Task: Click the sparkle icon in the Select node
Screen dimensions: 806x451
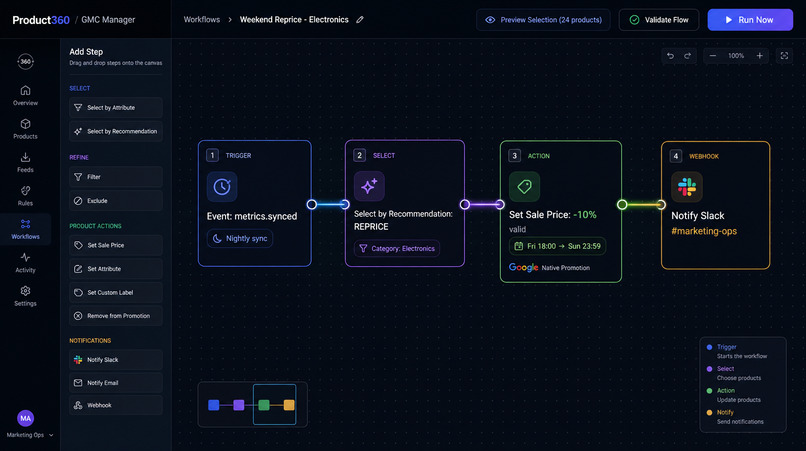Action: pos(369,186)
